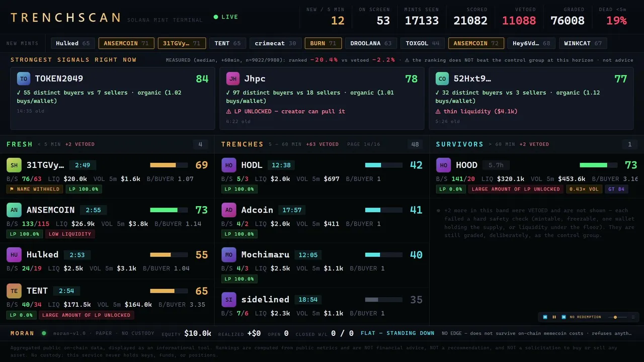Select the crimecat 30 ticker chip

tap(275, 43)
